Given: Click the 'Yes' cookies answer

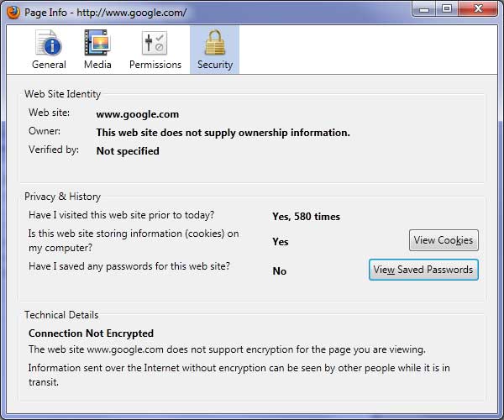Looking at the screenshot, I should 281,242.
